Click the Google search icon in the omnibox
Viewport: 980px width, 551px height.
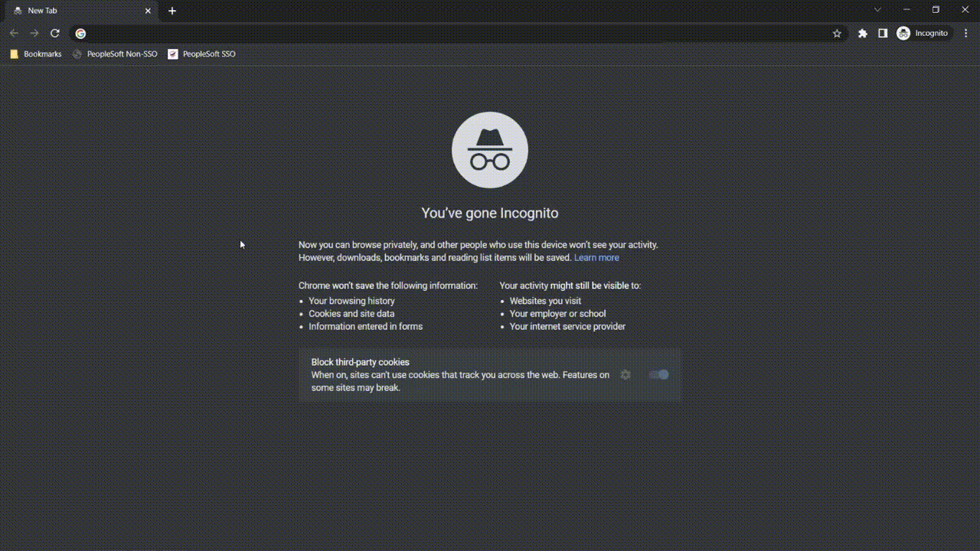click(x=80, y=33)
